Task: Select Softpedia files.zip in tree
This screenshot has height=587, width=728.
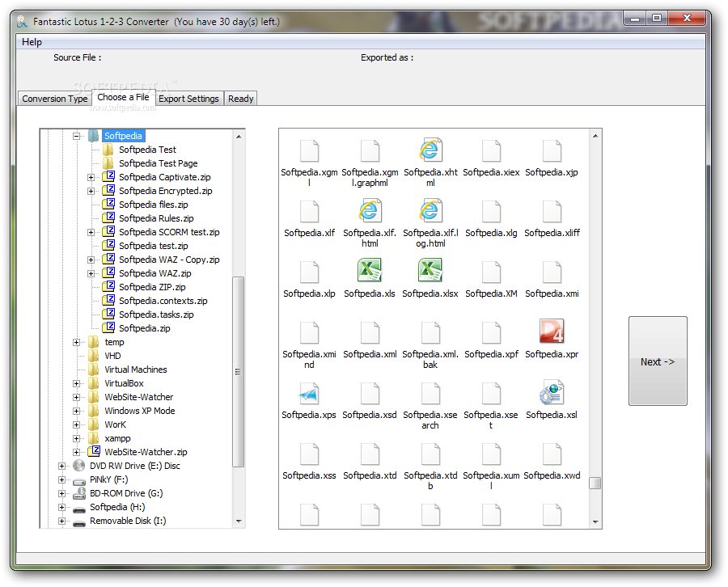Action: 153,205
